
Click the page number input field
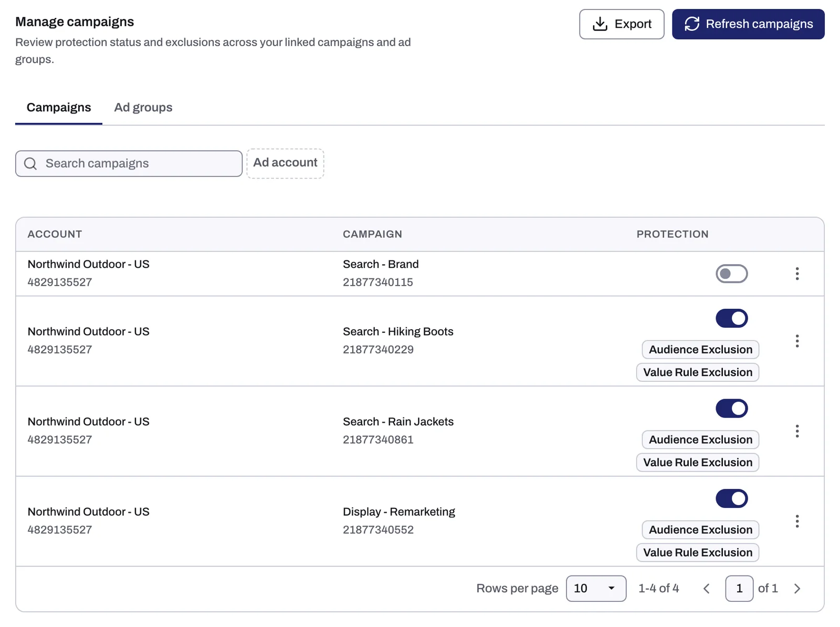[x=739, y=589]
